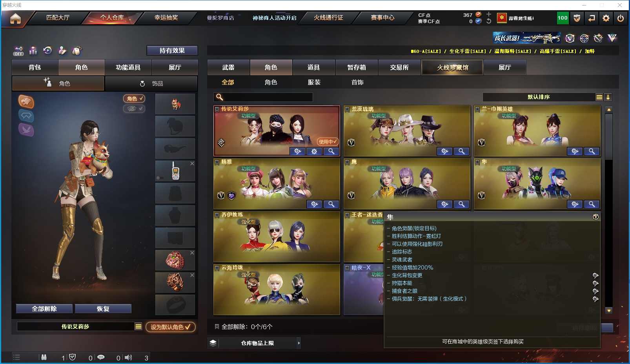The width and height of the screenshot is (630, 364).
Task: Click the power exit icon
Action: (621, 18)
